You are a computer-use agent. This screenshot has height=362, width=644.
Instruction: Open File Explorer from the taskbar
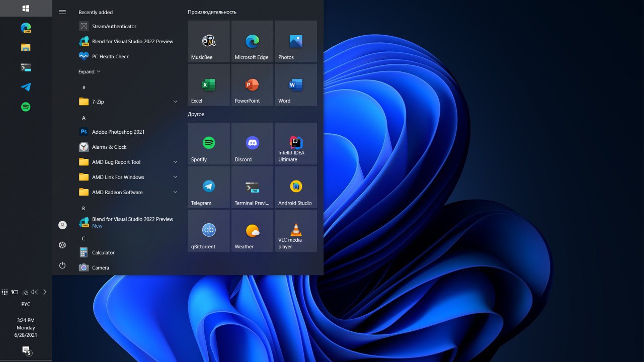[26, 48]
